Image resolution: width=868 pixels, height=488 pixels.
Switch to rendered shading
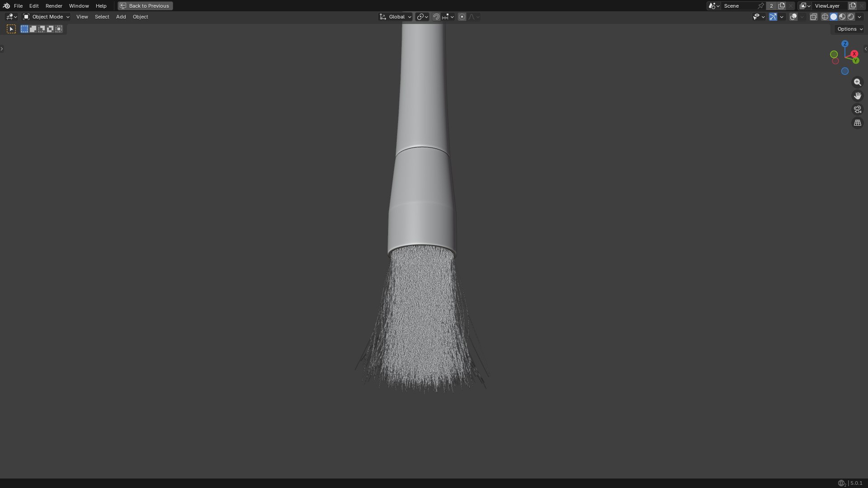851,17
